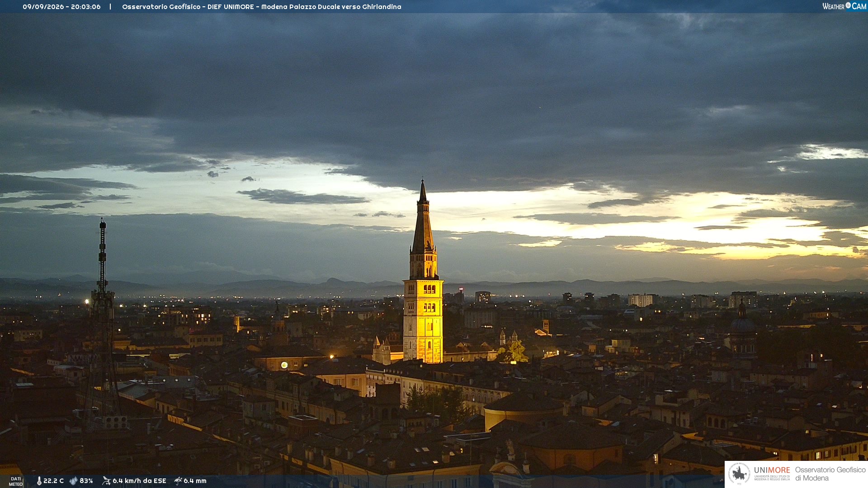Open the DATI METEO label
Image resolution: width=868 pixels, height=488 pixels.
pyautogui.click(x=16, y=481)
